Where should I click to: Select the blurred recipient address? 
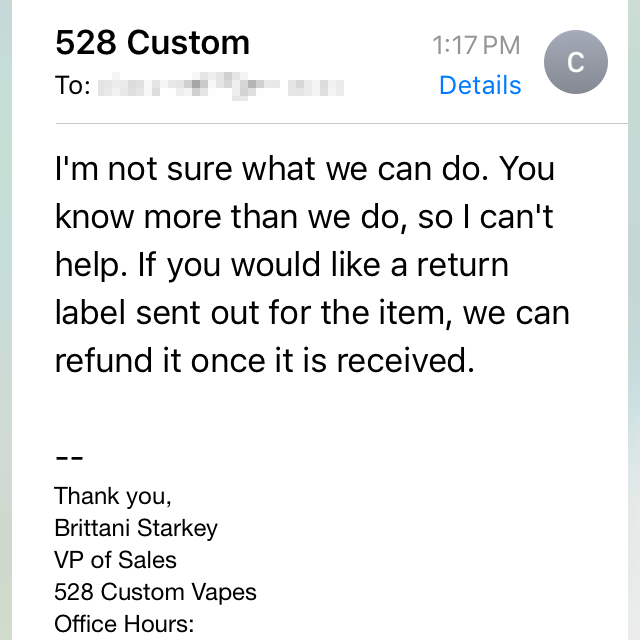click(x=223, y=86)
